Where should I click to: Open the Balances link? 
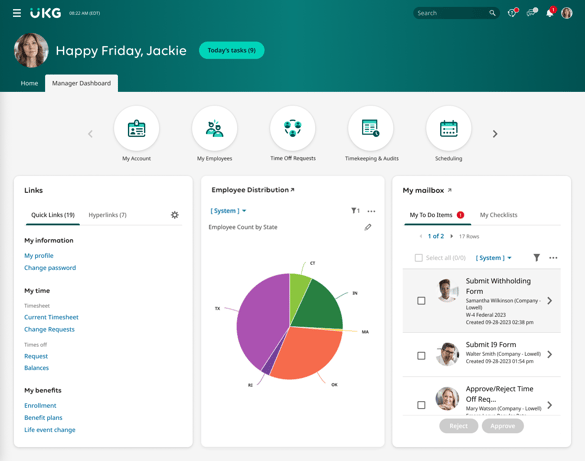[37, 368]
